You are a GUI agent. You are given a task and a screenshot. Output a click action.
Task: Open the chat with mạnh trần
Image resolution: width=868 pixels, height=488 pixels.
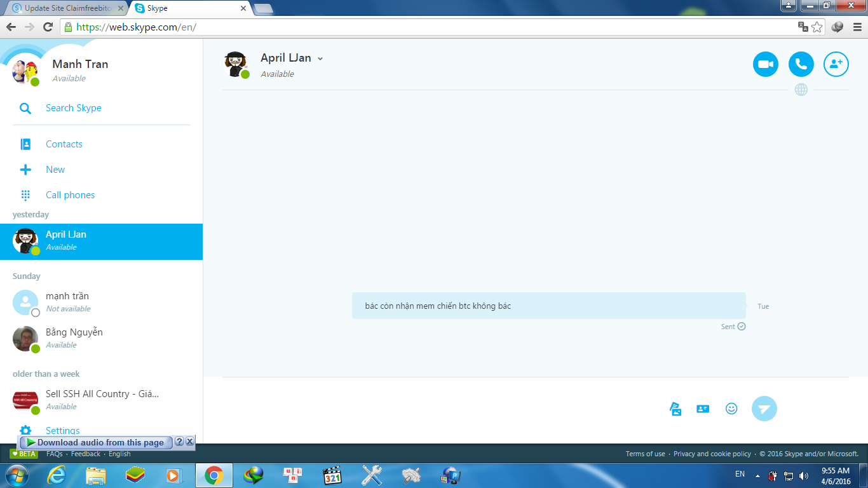click(x=101, y=302)
